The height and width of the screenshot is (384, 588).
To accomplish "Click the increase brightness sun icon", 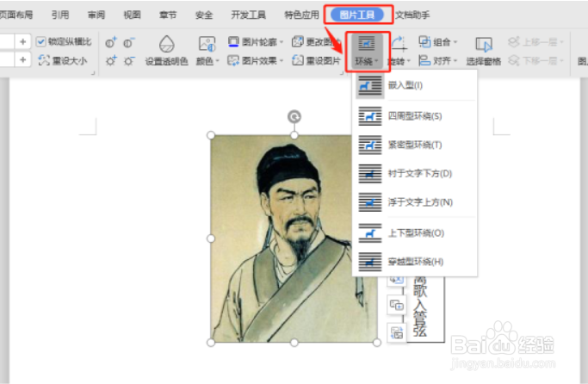I will (110, 60).
